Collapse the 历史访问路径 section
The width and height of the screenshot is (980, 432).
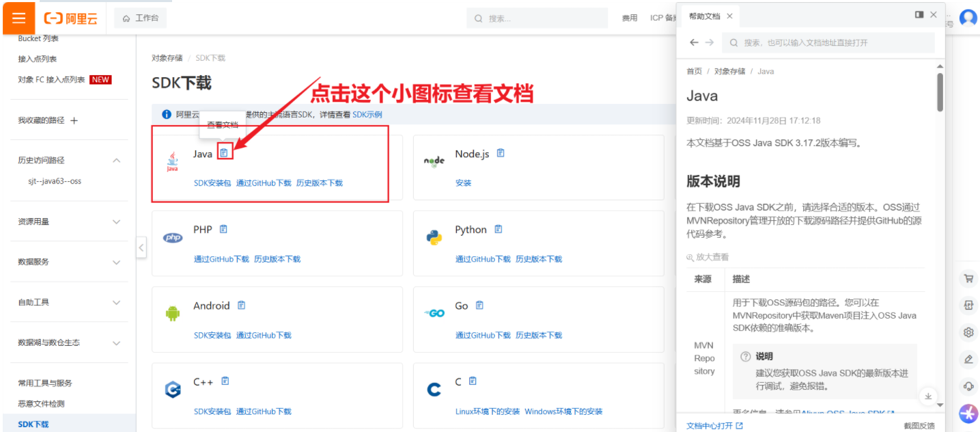116,161
